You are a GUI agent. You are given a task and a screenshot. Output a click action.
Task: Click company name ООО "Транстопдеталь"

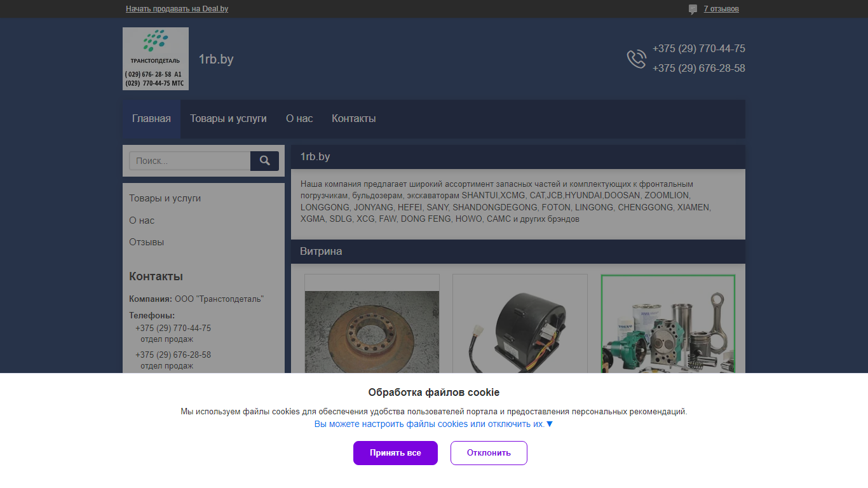[x=219, y=299]
